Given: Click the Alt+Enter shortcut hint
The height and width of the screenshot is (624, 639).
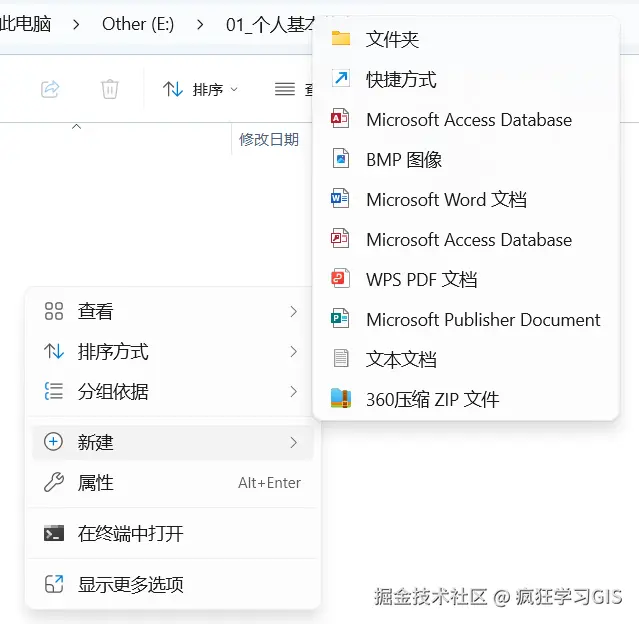Looking at the screenshot, I should coord(269,483).
